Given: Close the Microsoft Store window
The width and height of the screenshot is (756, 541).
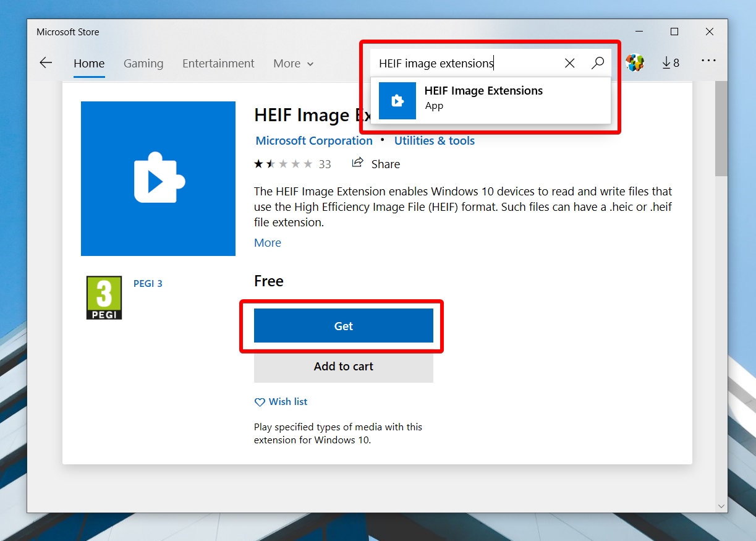Looking at the screenshot, I should 710,32.
